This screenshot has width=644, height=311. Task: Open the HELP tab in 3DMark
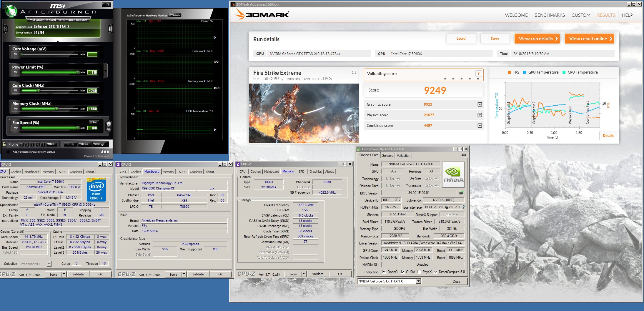coord(627,15)
